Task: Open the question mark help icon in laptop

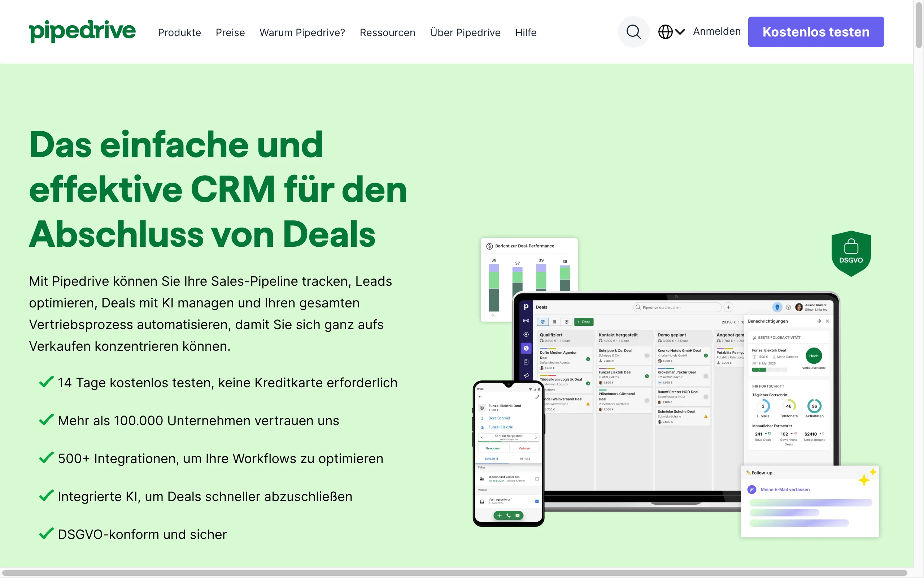Action: pyautogui.click(x=788, y=307)
